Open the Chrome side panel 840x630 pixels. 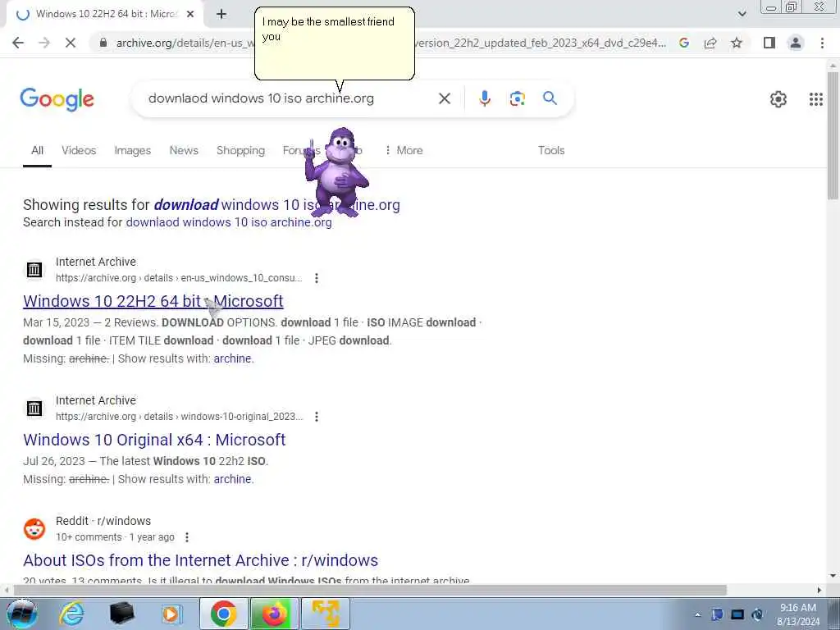click(769, 43)
